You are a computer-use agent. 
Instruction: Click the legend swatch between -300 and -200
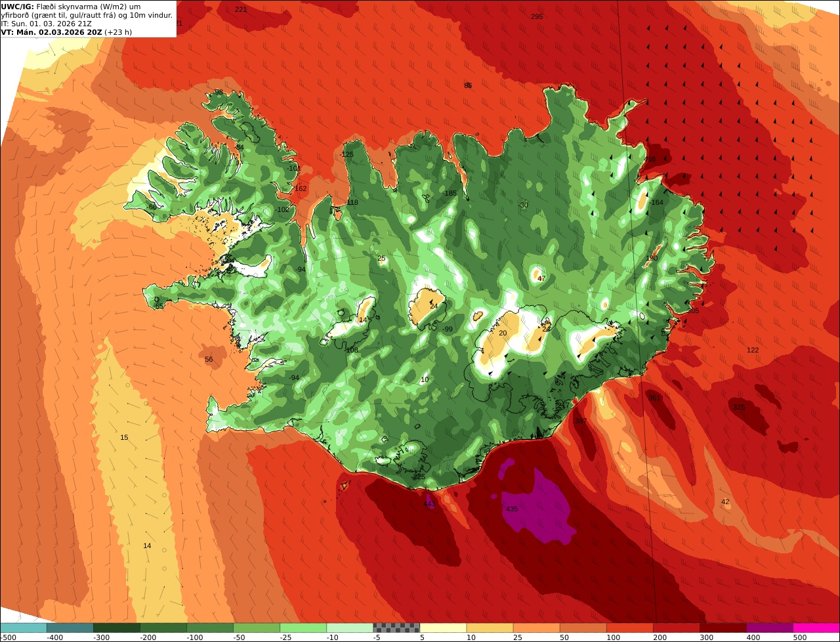tap(117, 628)
